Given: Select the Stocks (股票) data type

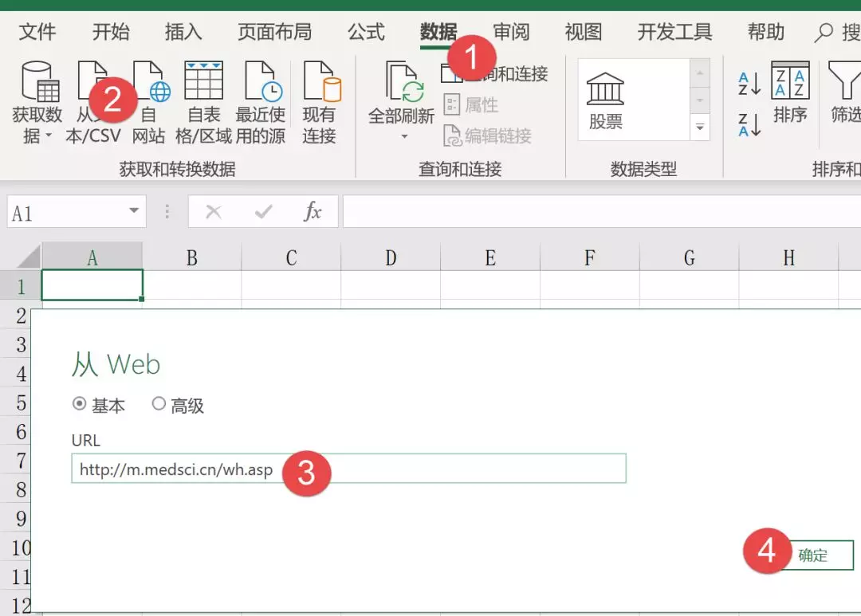Looking at the screenshot, I should (605, 100).
